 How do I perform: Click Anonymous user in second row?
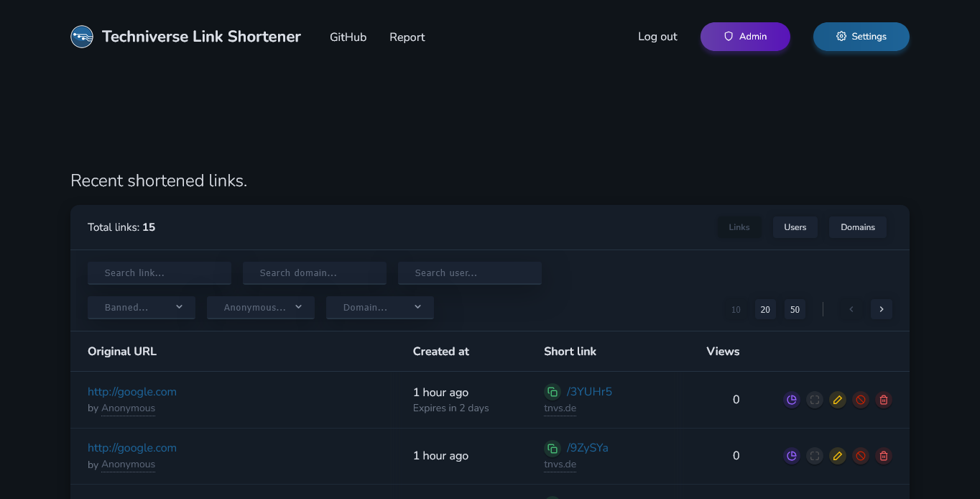point(128,464)
